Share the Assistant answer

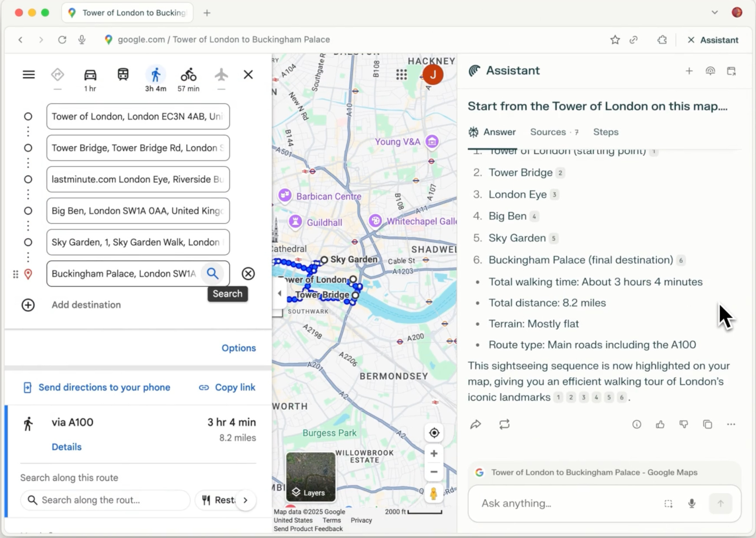pyautogui.click(x=476, y=424)
